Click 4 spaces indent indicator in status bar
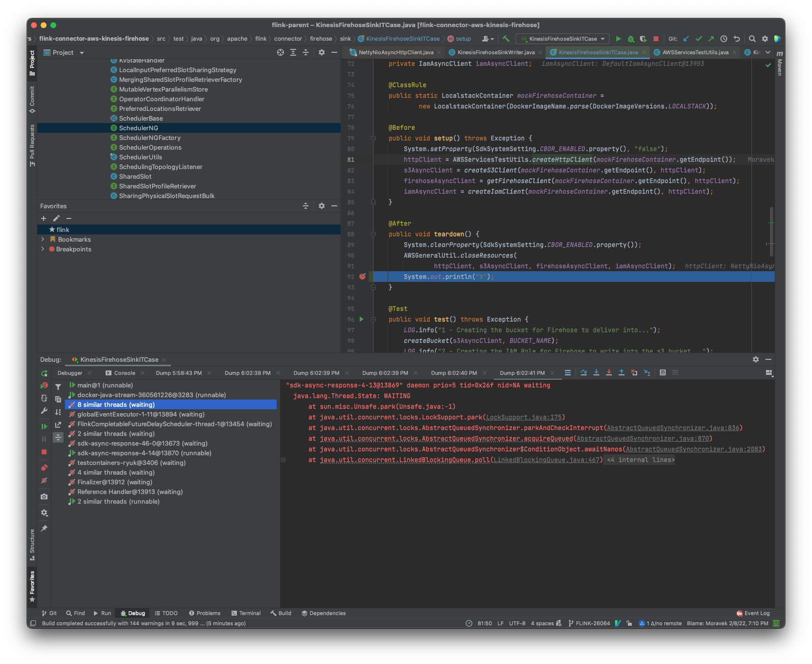 (542, 623)
